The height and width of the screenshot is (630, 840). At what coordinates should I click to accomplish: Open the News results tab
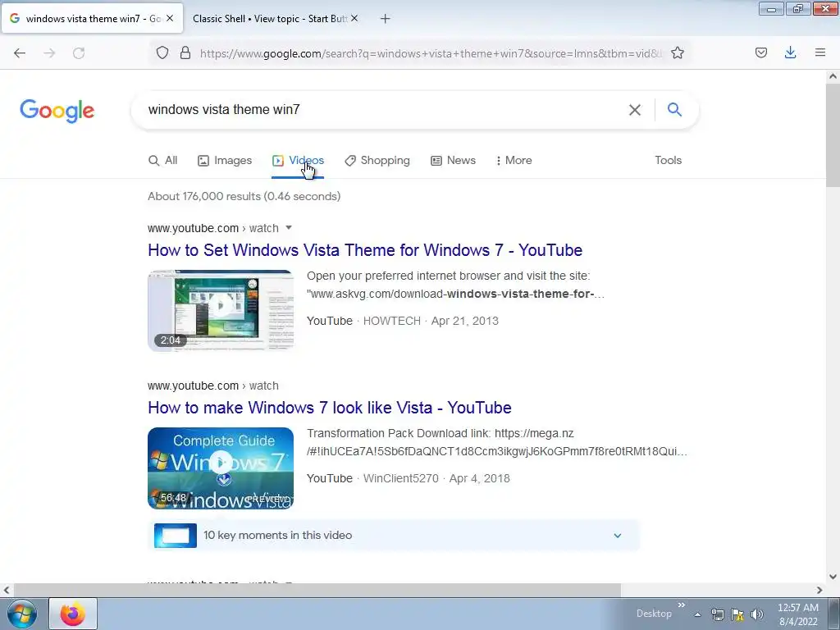coord(453,160)
